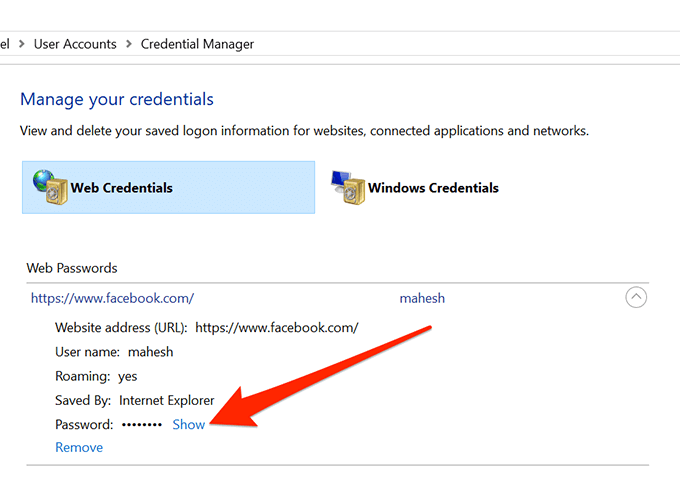Image resolution: width=680 pixels, height=482 pixels.
Task: Click the chevron before User Accounts breadcrumb
Action: point(22,44)
